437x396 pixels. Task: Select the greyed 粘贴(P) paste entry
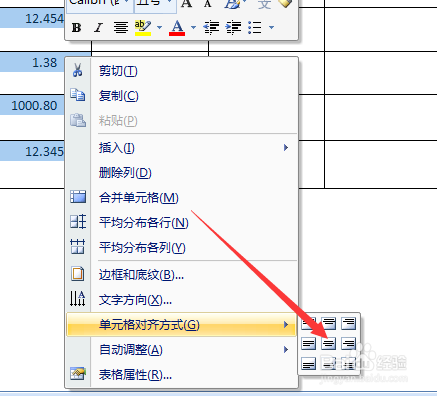coord(181,121)
